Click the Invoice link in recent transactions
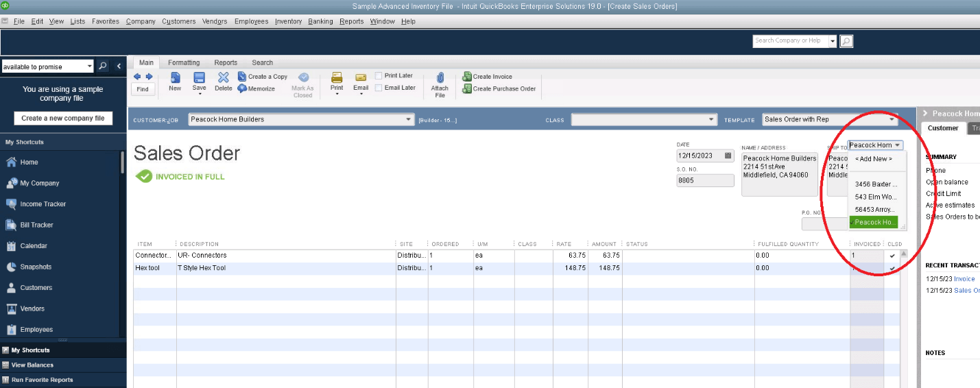The image size is (980, 388). [x=964, y=279]
